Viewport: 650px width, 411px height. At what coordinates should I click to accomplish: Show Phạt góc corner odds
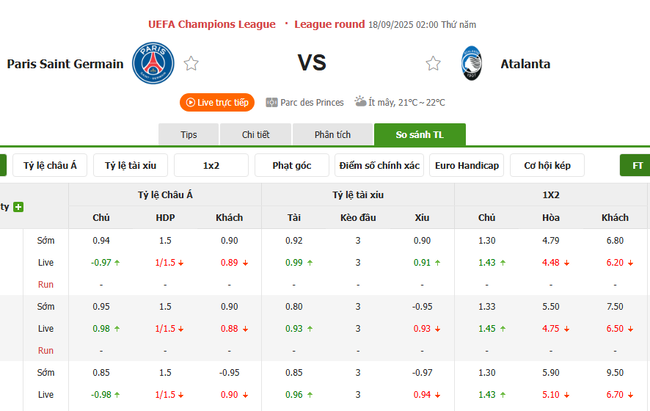(291, 165)
